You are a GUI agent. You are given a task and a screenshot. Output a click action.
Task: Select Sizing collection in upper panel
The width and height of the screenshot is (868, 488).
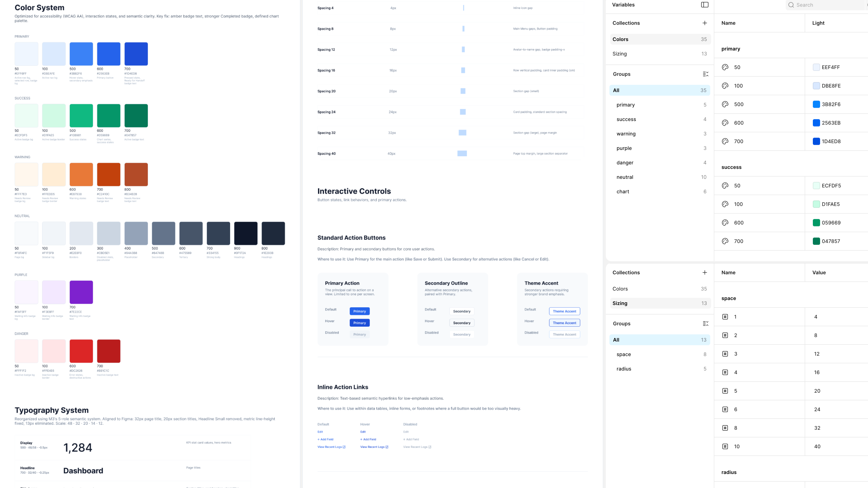[x=660, y=54]
